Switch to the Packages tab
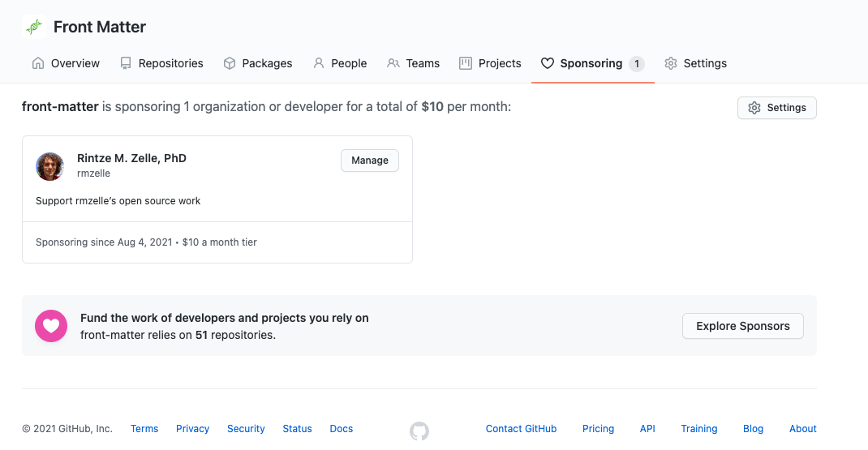 pos(258,63)
